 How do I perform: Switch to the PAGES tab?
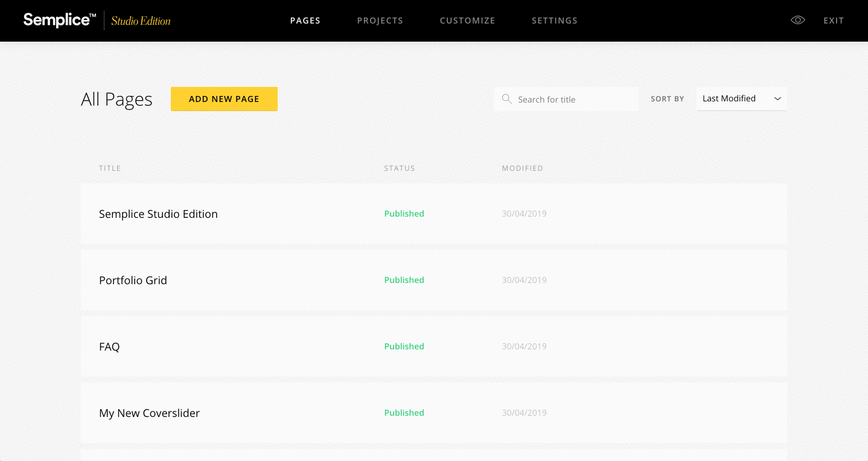(305, 20)
